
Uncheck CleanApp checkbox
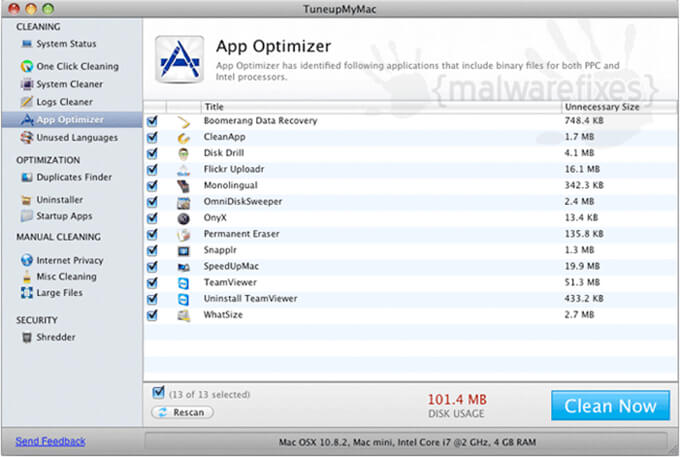coord(152,137)
